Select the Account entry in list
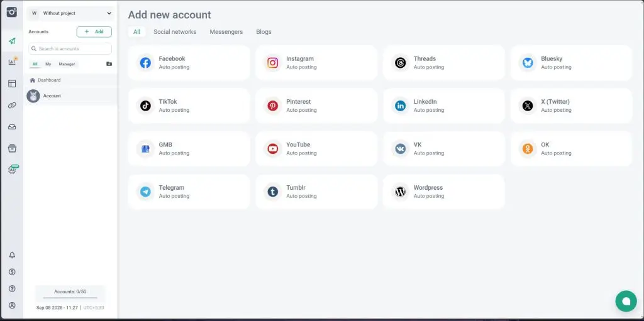This screenshot has width=644, height=321. click(x=70, y=95)
